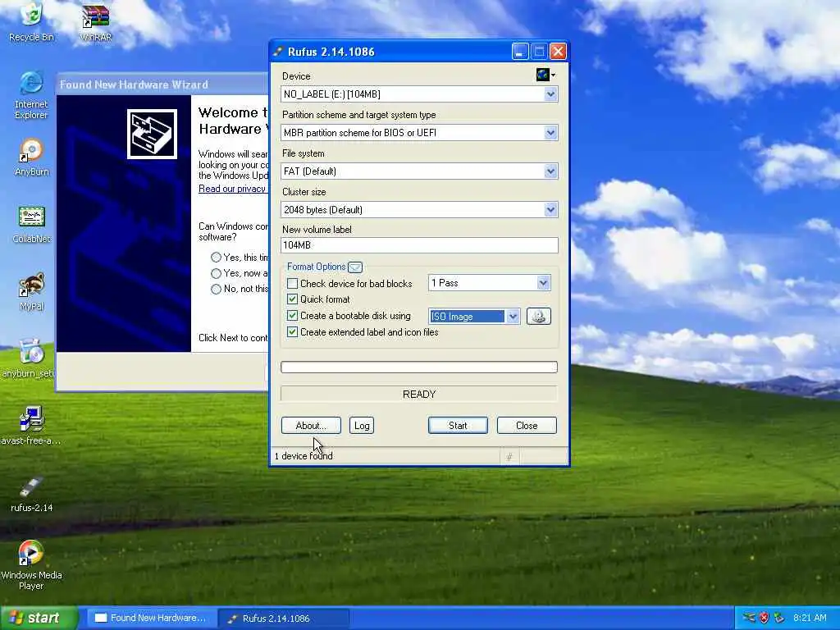The width and height of the screenshot is (840, 630).
Task: Select 'No, not this time' radio in the Found New Hardware Wizard
Action: click(x=216, y=290)
